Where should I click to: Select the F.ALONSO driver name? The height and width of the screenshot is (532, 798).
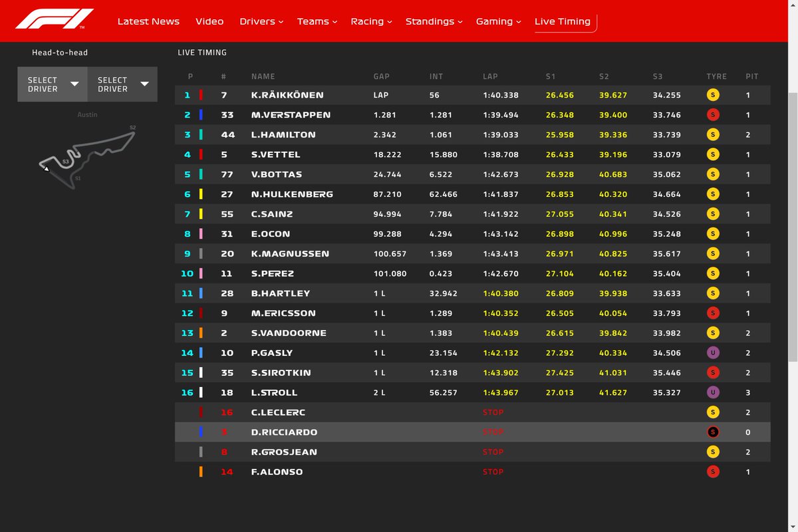tap(277, 472)
